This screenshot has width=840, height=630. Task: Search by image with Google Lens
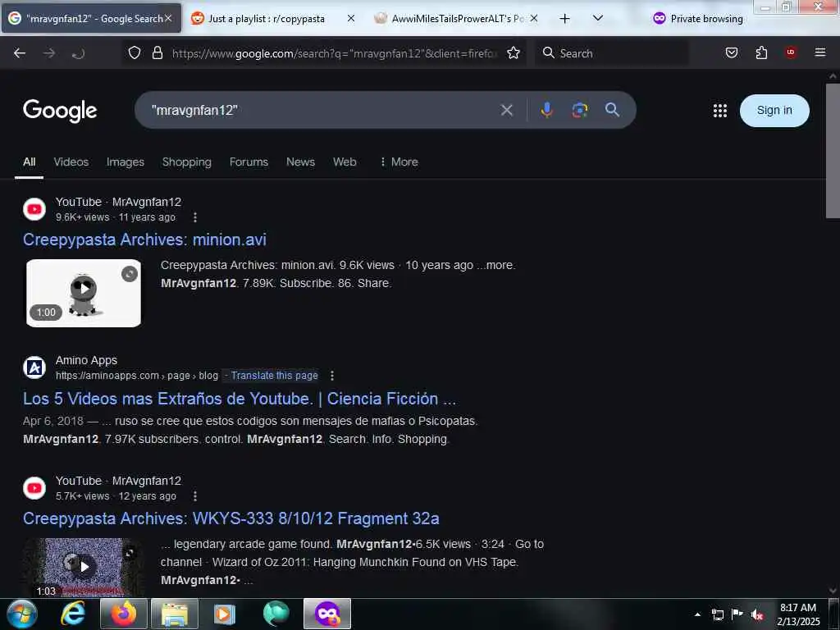(579, 110)
